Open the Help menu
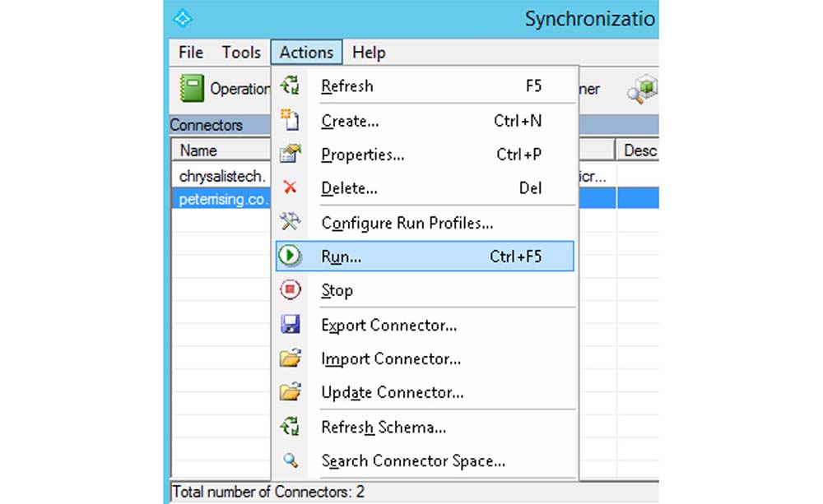Screen dimensions: 823x504 tap(369, 53)
